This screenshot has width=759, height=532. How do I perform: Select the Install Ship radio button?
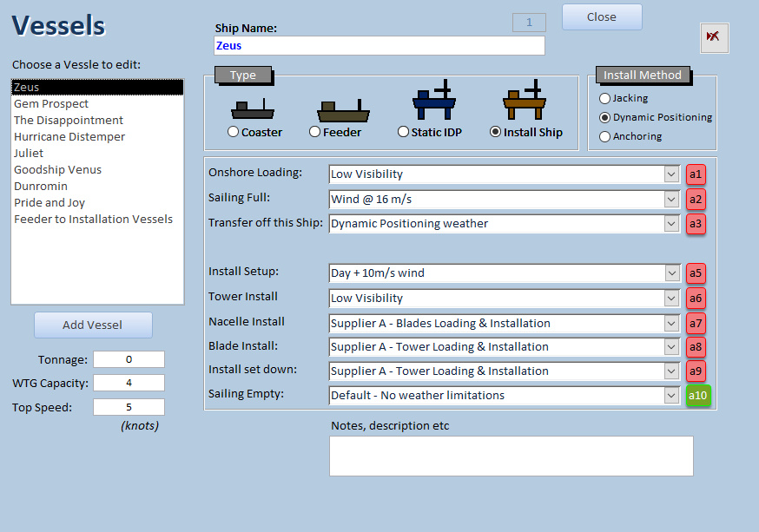pyautogui.click(x=495, y=132)
